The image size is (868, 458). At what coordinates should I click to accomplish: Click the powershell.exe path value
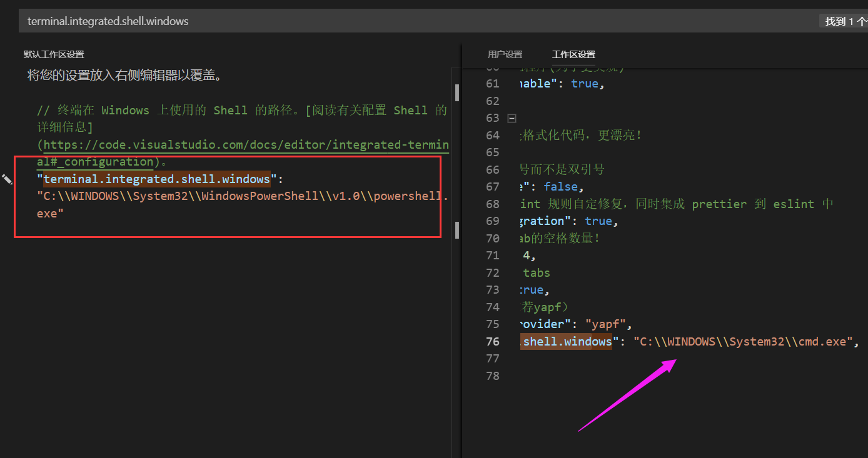[x=243, y=205]
